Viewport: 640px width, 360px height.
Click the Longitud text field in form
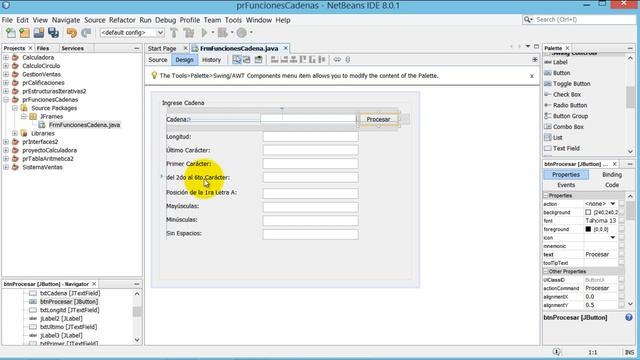click(x=310, y=137)
